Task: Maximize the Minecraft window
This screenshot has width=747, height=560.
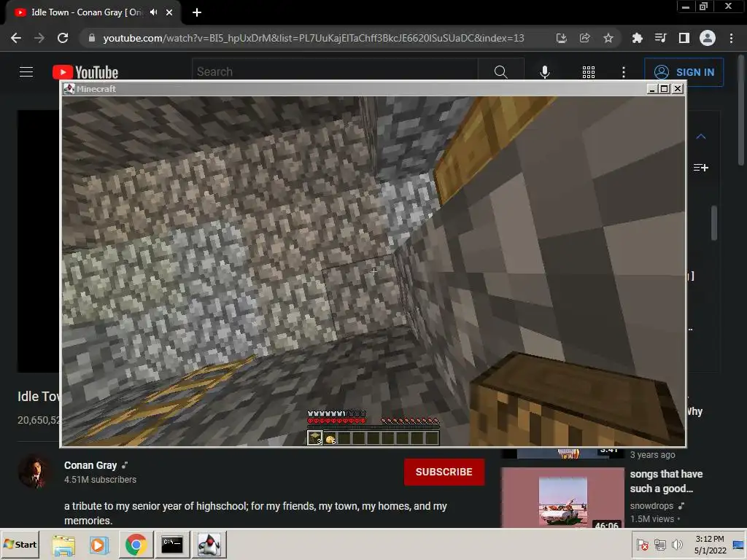Action: pos(665,88)
